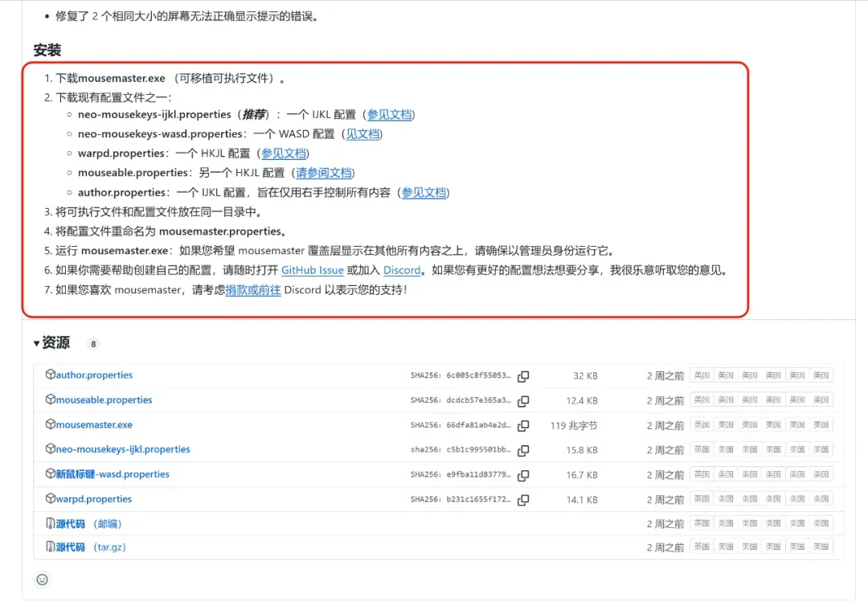Open 请参阅文档 link for mouseable.properties
868x610 pixels.
[x=324, y=173]
